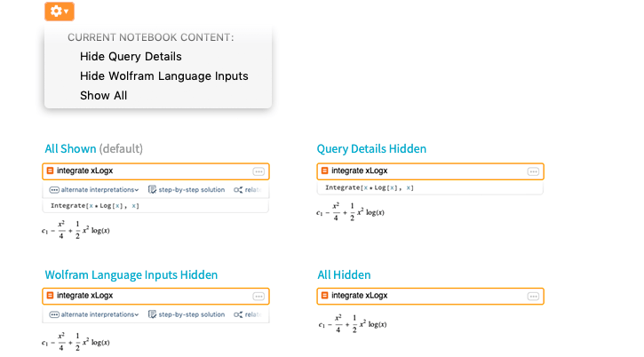Click the integrate xLogx field under All Shown
This screenshot has width=644, height=357.
155,171
